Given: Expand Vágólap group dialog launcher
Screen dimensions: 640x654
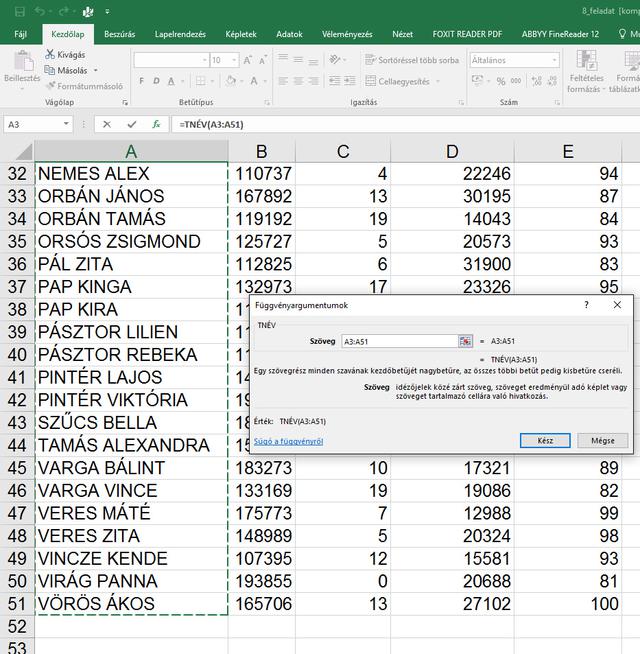Looking at the screenshot, I should click(x=125, y=102).
